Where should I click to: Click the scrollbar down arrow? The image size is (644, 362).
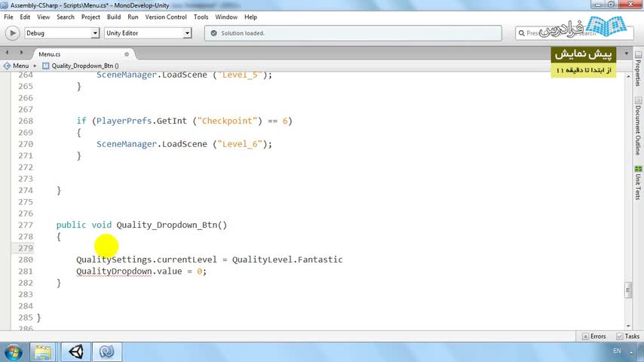pyautogui.click(x=628, y=327)
